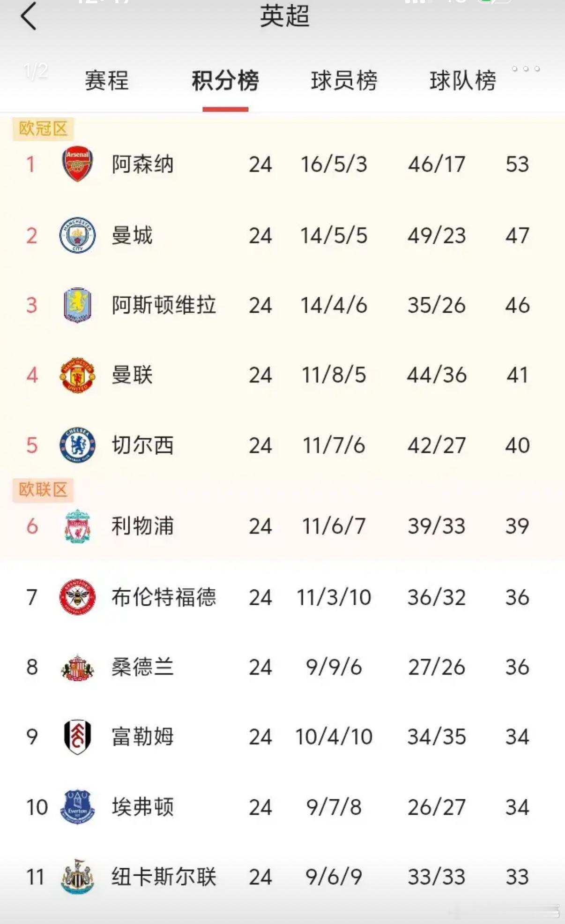565x924 pixels.
Task: Click the Manchester City club badge
Action: click(78, 235)
